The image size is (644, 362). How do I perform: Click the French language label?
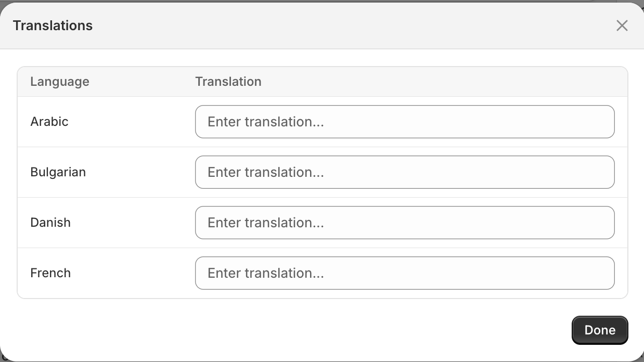50,273
